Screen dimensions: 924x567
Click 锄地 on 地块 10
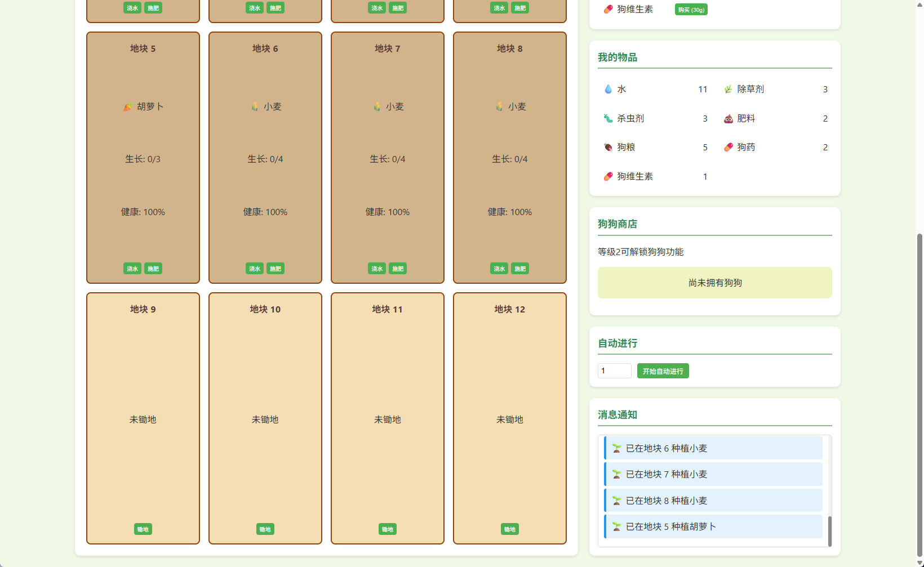click(265, 529)
